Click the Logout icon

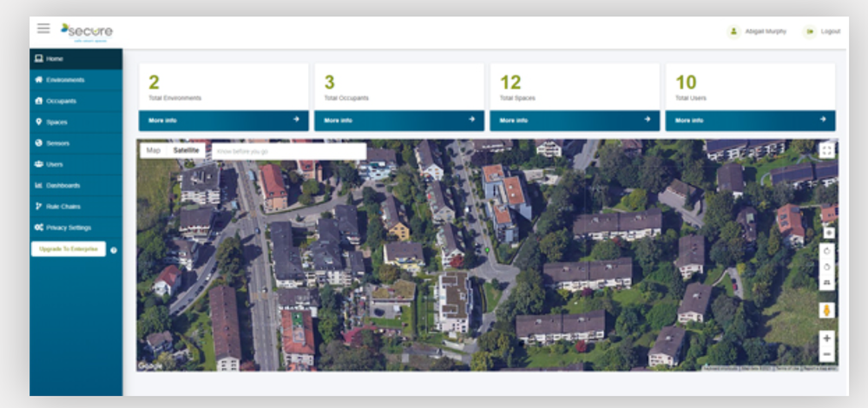(x=810, y=31)
